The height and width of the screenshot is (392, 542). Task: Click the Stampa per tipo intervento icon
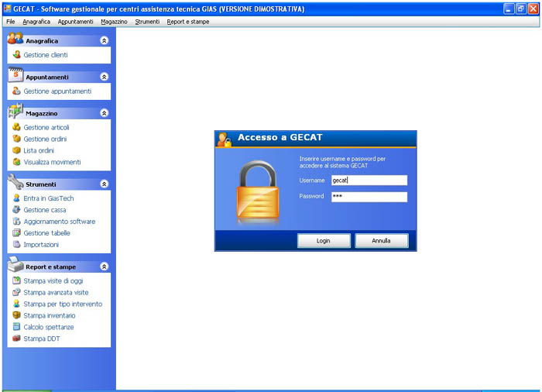click(x=16, y=304)
